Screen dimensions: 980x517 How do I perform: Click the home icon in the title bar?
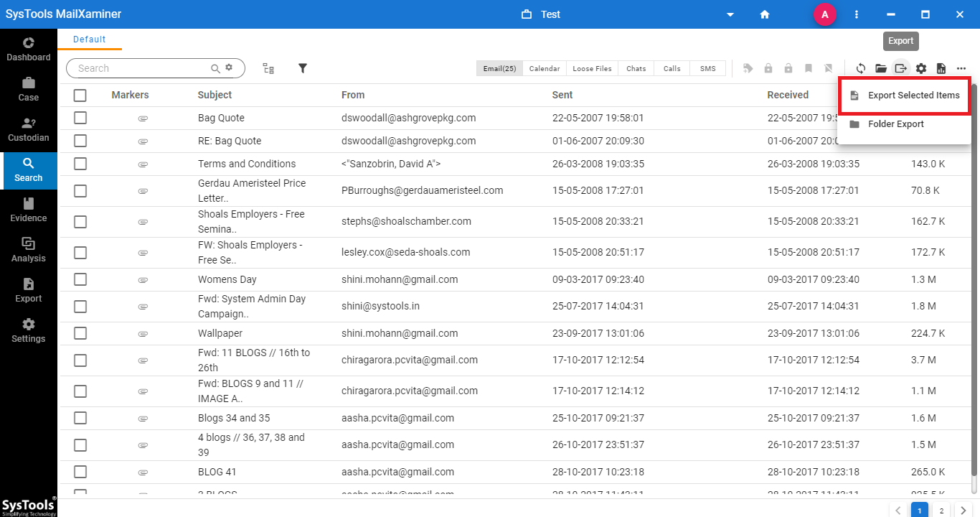765,14
